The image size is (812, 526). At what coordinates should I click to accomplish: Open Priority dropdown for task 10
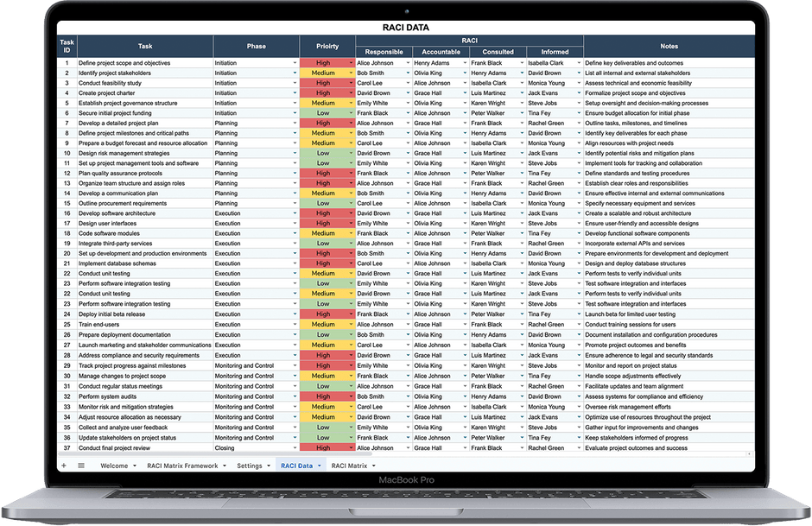pos(352,153)
